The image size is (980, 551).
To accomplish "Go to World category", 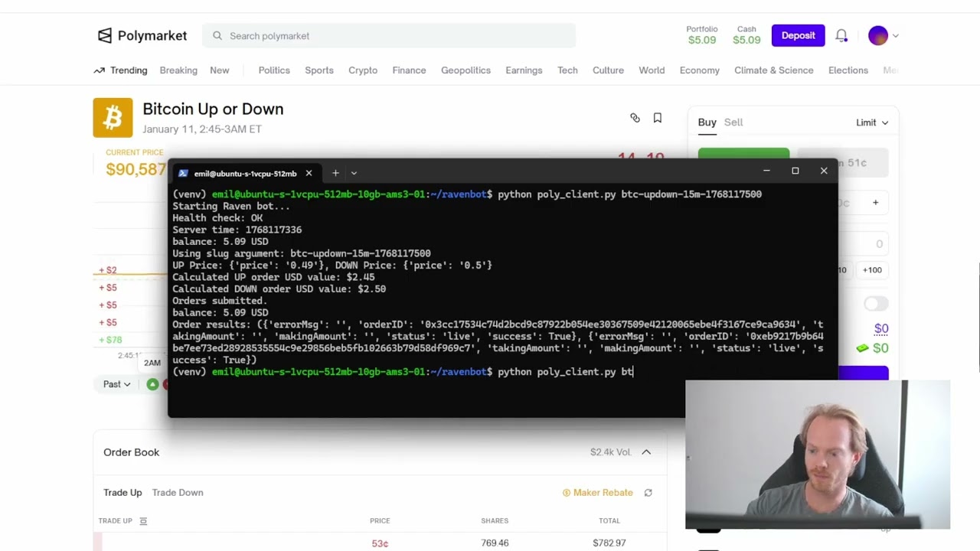I will pyautogui.click(x=652, y=70).
